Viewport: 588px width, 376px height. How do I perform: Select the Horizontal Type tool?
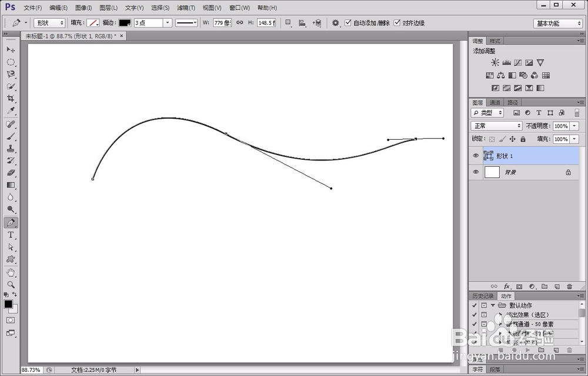point(11,235)
